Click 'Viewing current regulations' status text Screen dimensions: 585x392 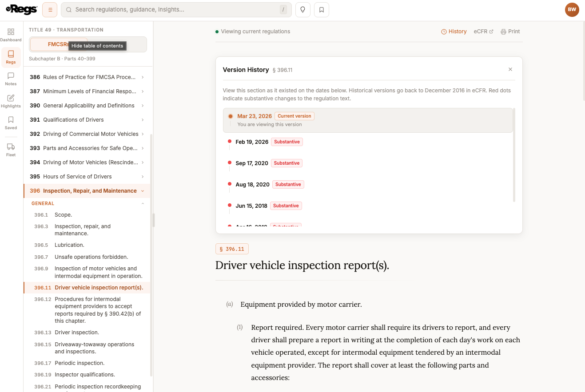(255, 32)
